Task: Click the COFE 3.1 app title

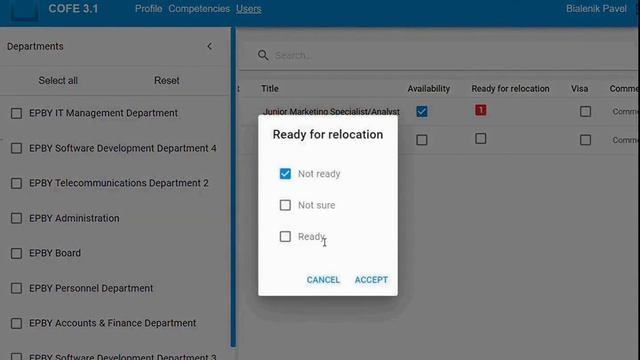Action: pyautogui.click(x=73, y=9)
